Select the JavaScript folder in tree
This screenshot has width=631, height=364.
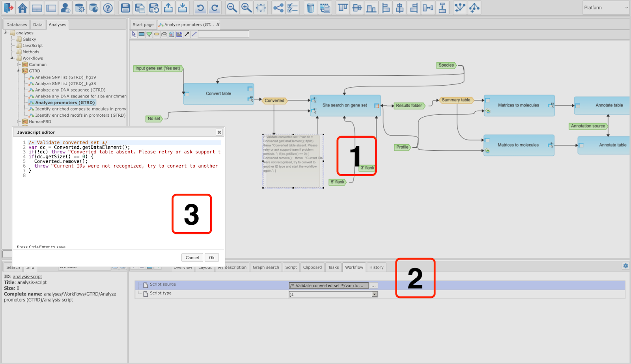pos(33,45)
